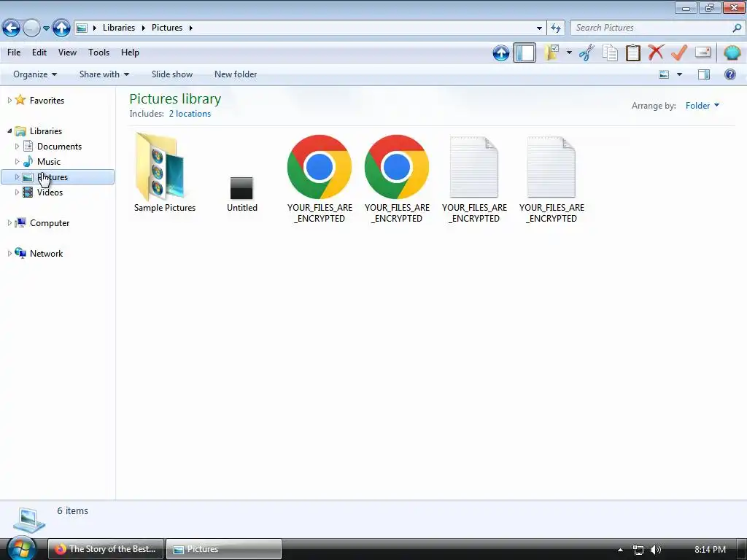Open the 2 locations link
This screenshot has width=747, height=560.
click(x=190, y=114)
